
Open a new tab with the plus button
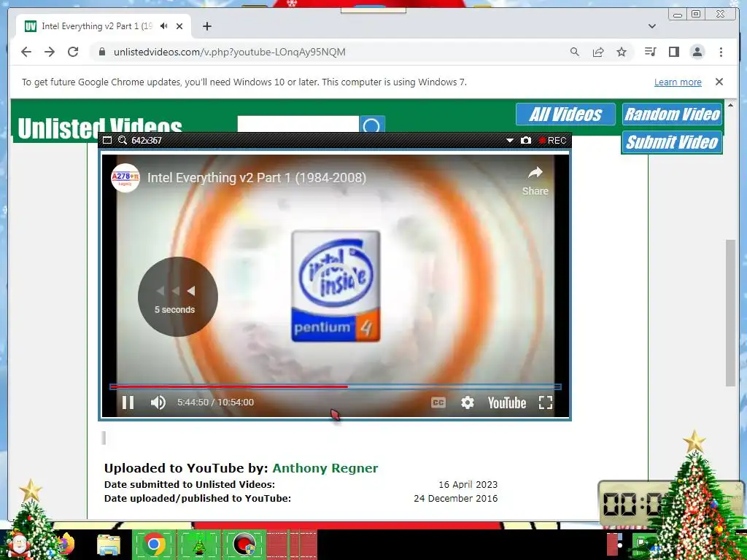tap(206, 26)
